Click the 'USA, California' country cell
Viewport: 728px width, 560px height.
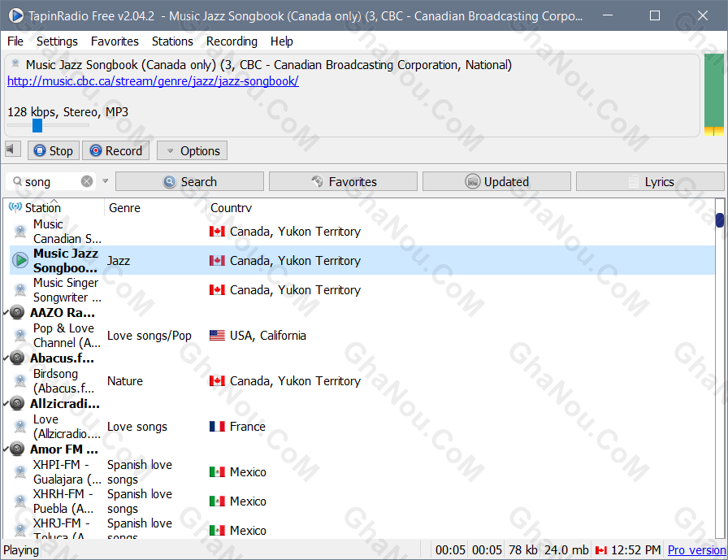268,335
